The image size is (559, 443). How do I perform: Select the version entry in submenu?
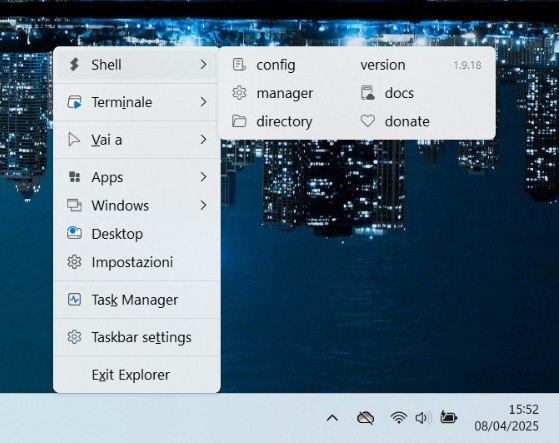[421, 65]
